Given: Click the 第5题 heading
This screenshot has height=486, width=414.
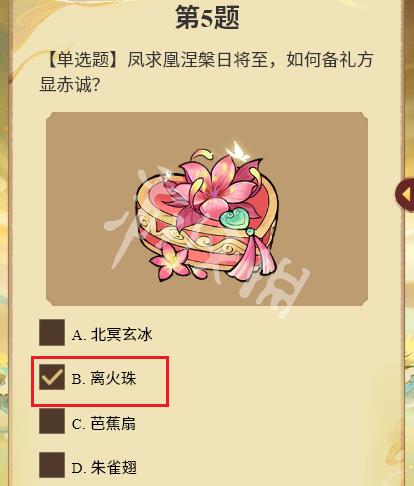Looking at the screenshot, I should click(x=207, y=17).
